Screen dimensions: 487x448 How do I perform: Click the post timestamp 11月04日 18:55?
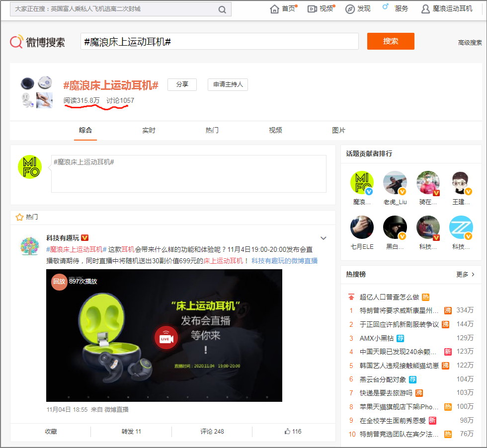click(67, 410)
